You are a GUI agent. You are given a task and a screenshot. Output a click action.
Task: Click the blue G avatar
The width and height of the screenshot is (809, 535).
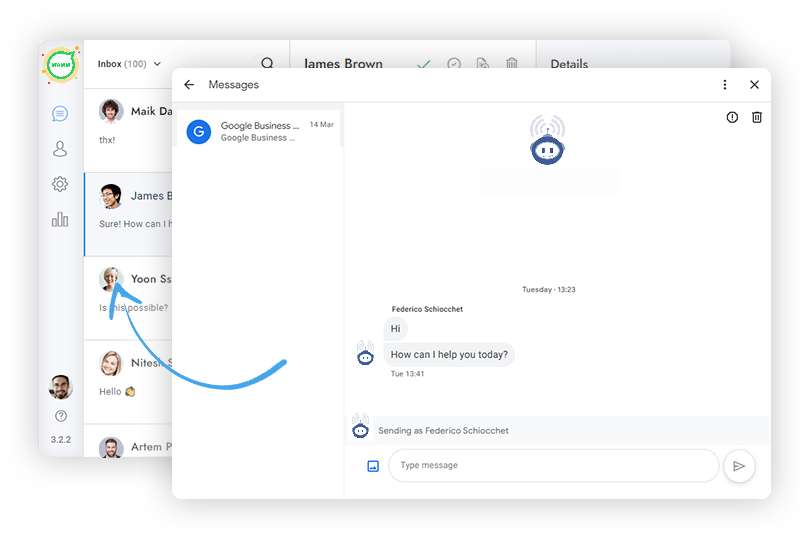199,132
